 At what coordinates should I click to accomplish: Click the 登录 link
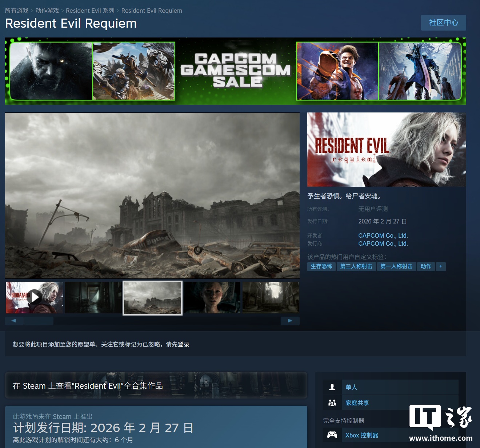[183, 344]
